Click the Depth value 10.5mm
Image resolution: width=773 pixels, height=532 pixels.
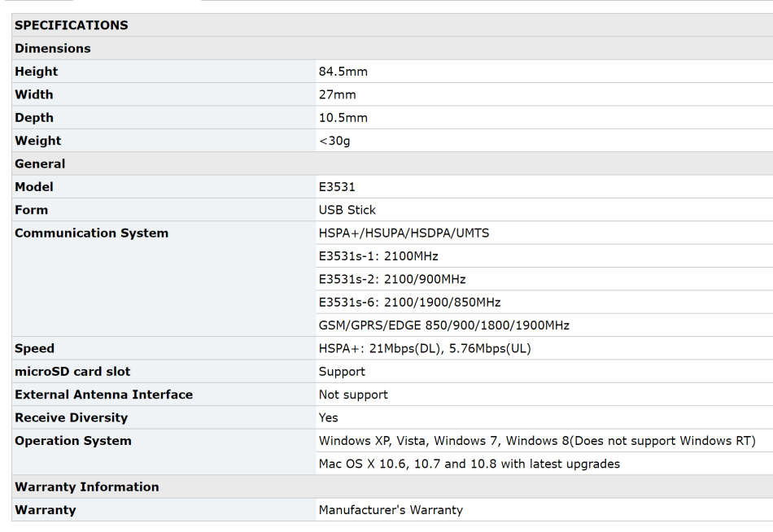coord(343,118)
